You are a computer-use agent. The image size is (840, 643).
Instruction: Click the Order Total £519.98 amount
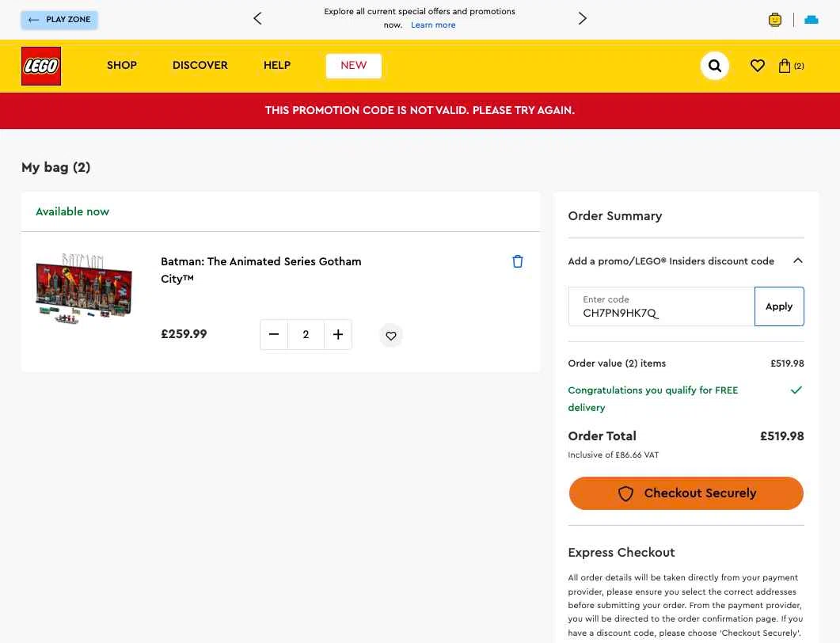(781, 436)
